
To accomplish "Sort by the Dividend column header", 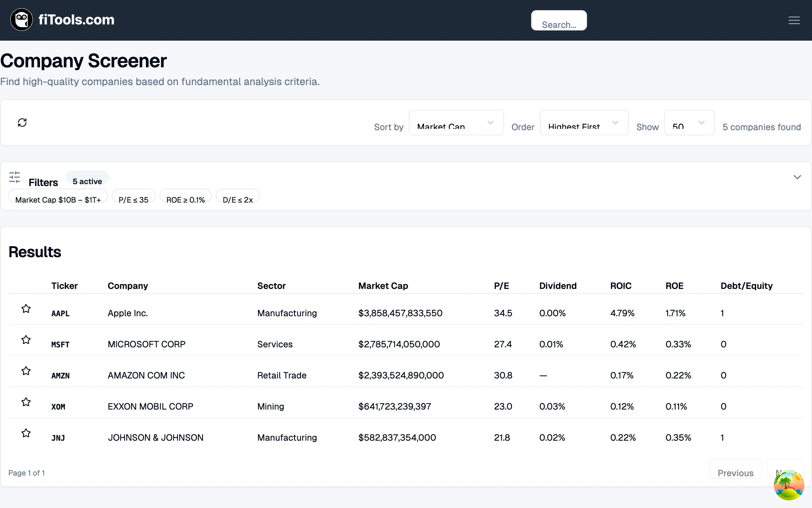I will coord(558,285).
